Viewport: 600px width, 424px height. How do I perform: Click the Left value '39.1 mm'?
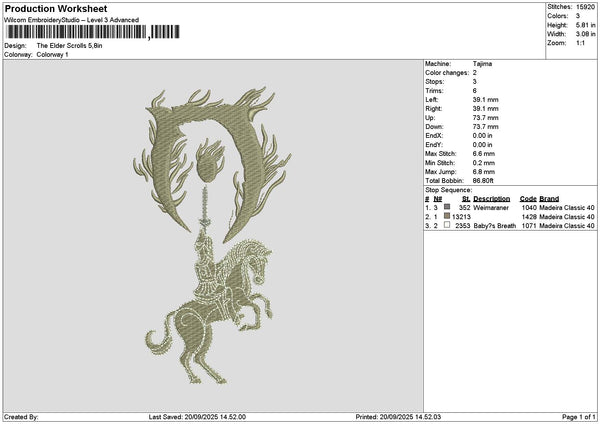486,100
